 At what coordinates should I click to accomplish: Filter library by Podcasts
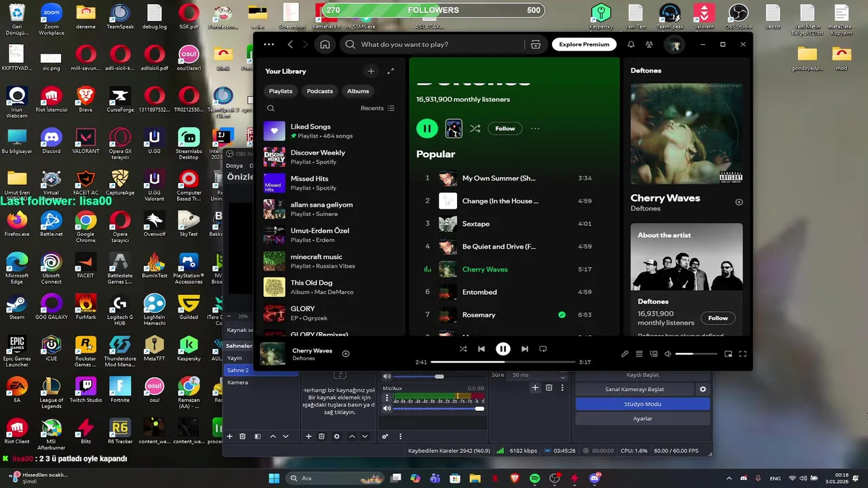coord(320,91)
